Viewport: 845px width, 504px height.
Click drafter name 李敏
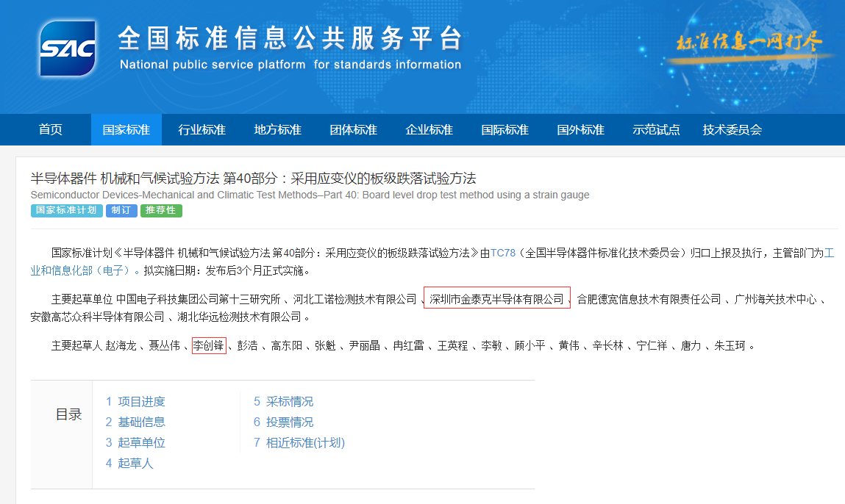point(491,346)
